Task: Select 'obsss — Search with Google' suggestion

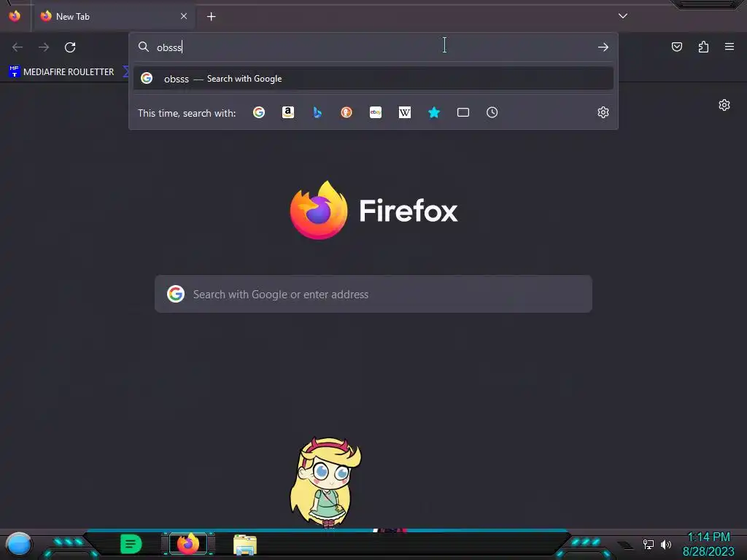Action: [373, 79]
